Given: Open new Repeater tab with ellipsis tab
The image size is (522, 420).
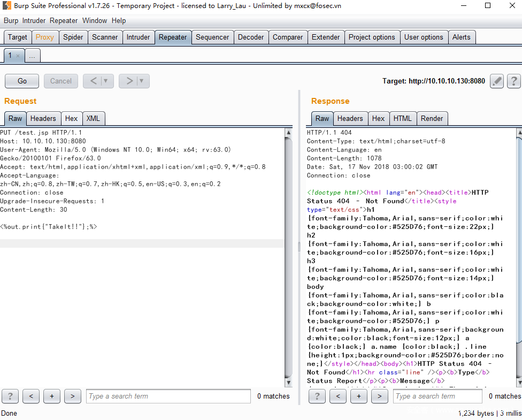Looking at the screenshot, I should click(32, 56).
